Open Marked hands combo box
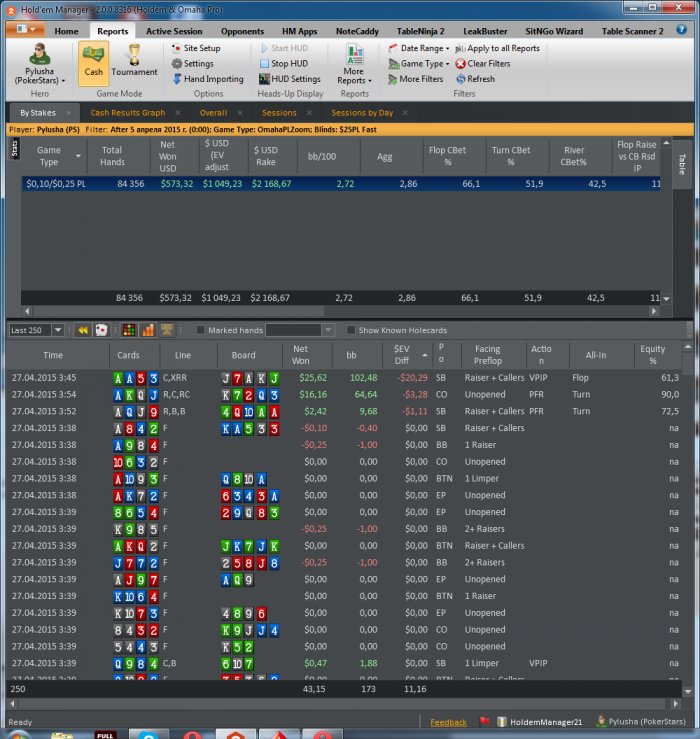This screenshot has height=739, width=700. (300, 330)
